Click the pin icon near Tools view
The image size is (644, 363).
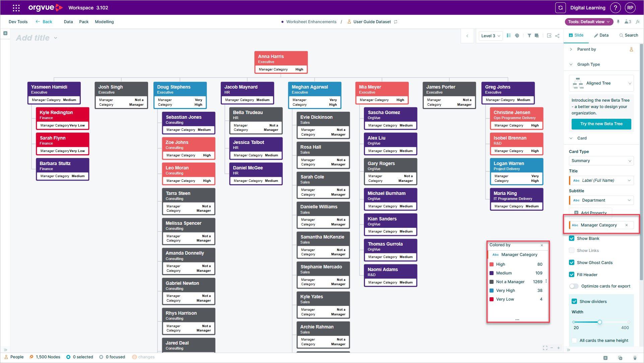tap(618, 22)
